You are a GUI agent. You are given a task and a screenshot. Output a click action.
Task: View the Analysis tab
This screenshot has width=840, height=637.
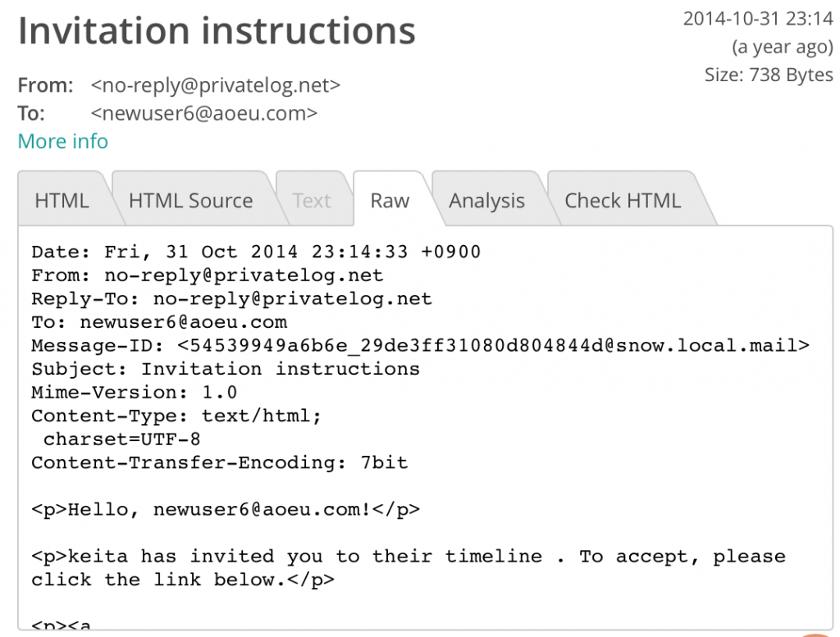[x=486, y=199]
